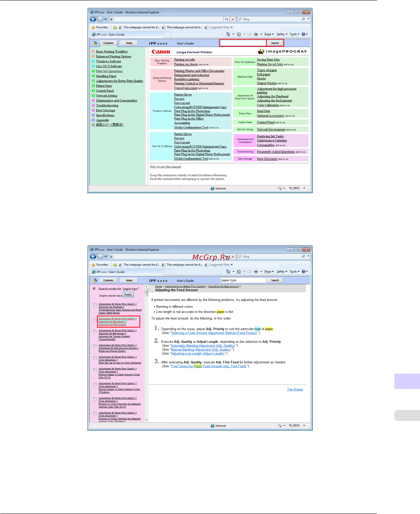Click the 'Top of page' link
Viewport: 420px width, 514px height.
point(295,389)
